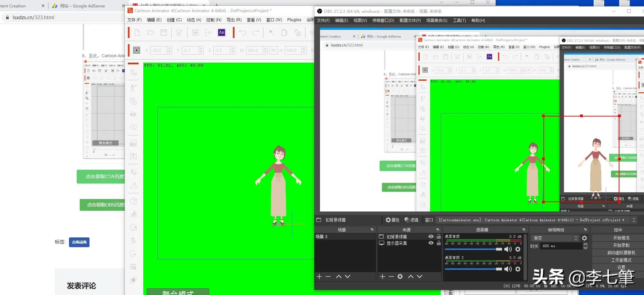The height and width of the screenshot is (295, 644).
Task: Open project folder icon in Cartoon Animator
Action: [x=150, y=33]
